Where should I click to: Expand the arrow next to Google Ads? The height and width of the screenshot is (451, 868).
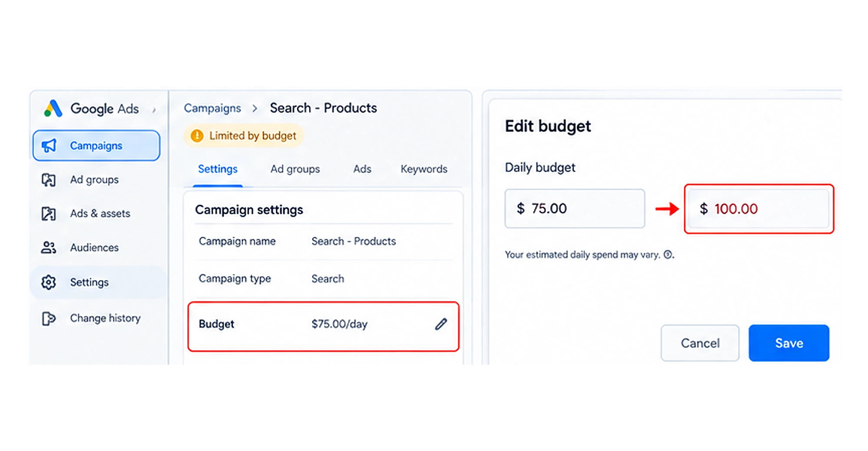pyautogui.click(x=154, y=110)
